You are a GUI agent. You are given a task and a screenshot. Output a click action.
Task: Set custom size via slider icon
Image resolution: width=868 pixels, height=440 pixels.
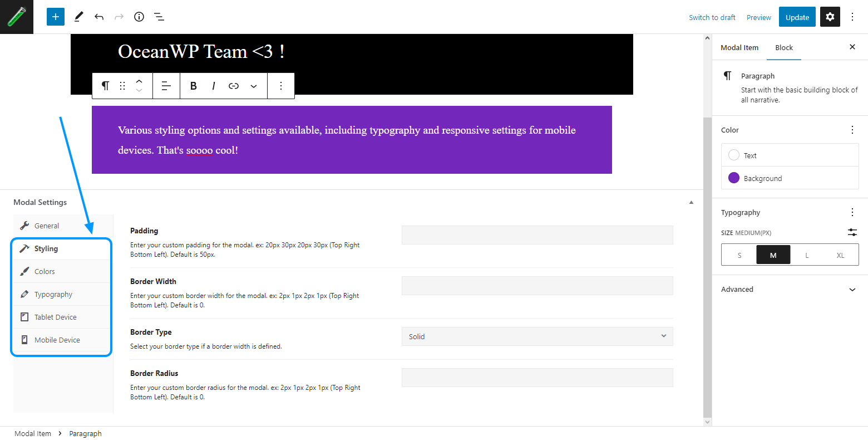click(x=852, y=232)
